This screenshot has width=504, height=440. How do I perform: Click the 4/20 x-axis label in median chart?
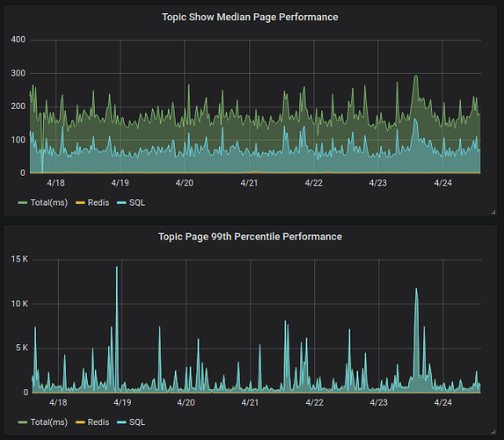tap(184, 183)
